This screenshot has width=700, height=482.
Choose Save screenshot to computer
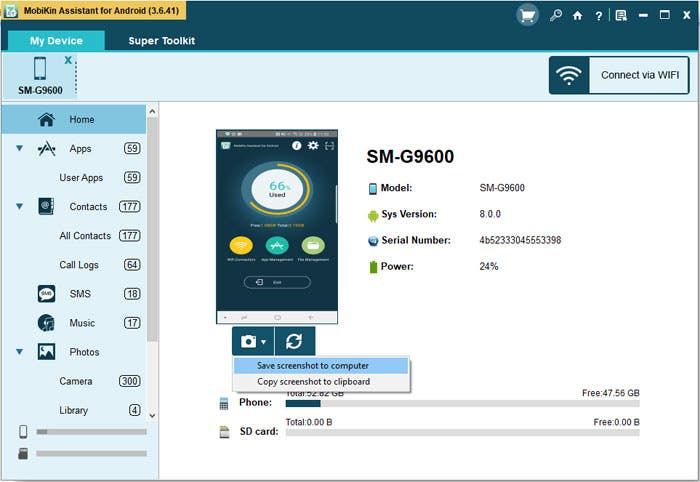[x=321, y=366]
